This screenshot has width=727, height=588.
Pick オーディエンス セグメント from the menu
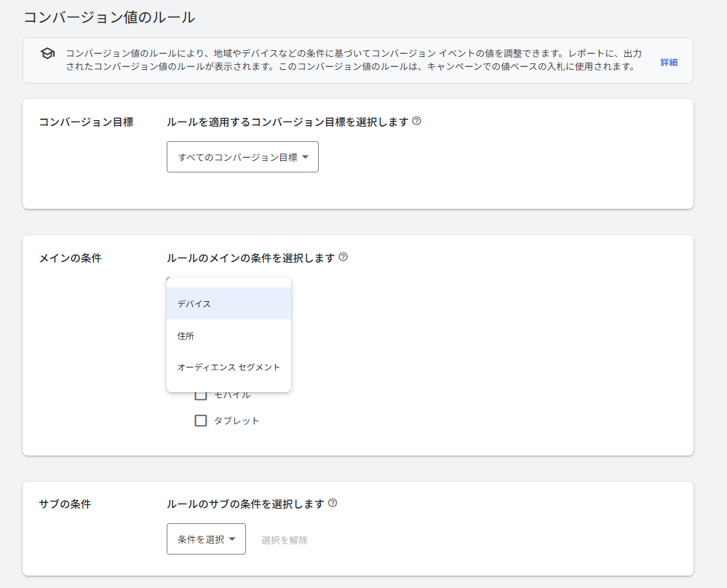(x=229, y=367)
